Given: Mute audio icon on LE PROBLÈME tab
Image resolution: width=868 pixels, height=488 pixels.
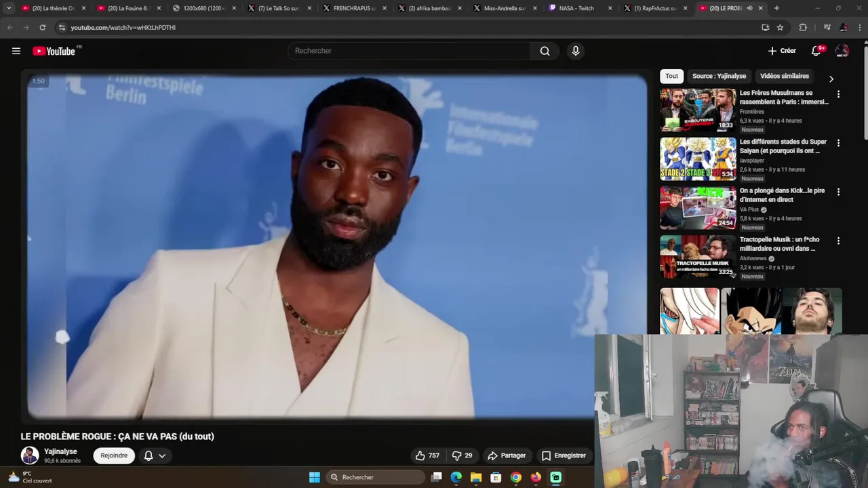Looking at the screenshot, I should (x=749, y=8).
